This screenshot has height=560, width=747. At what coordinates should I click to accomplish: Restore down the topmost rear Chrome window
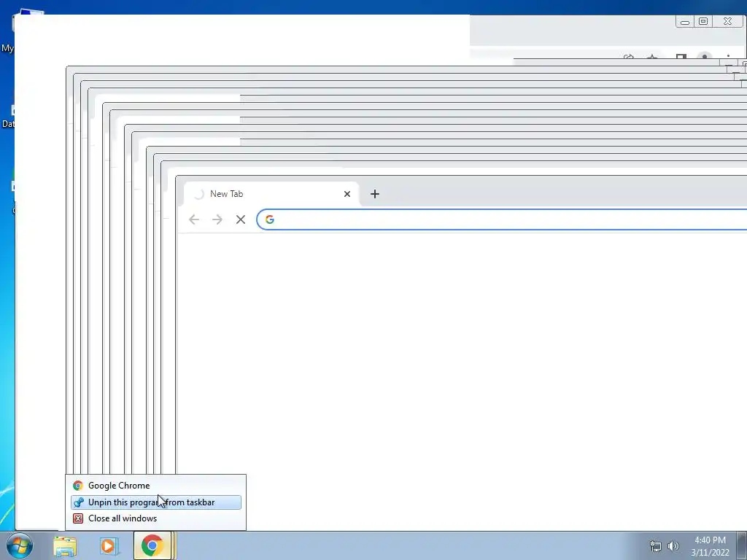pos(703,21)
